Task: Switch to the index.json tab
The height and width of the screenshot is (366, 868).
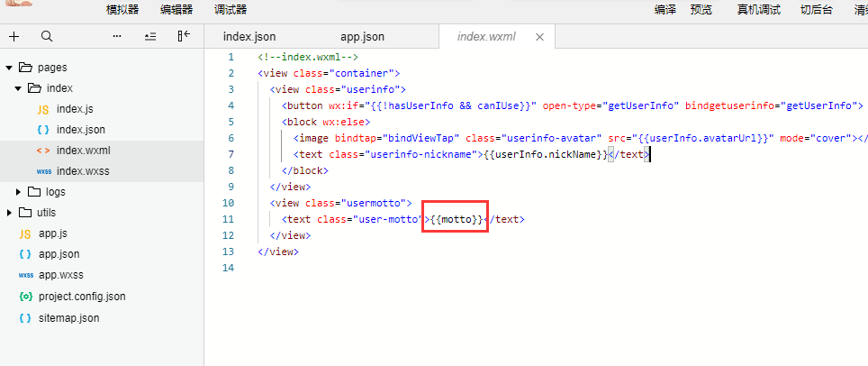Action: pos(249,37)
